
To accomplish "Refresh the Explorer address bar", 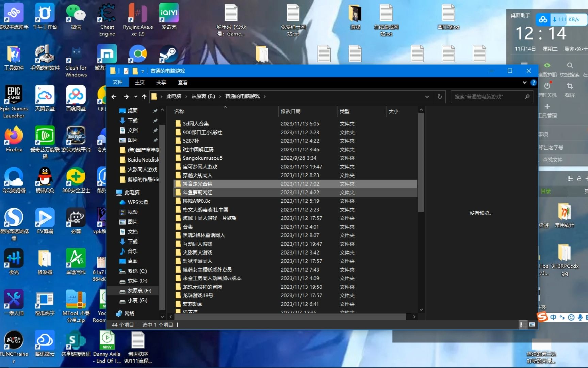I will [440, 97].
